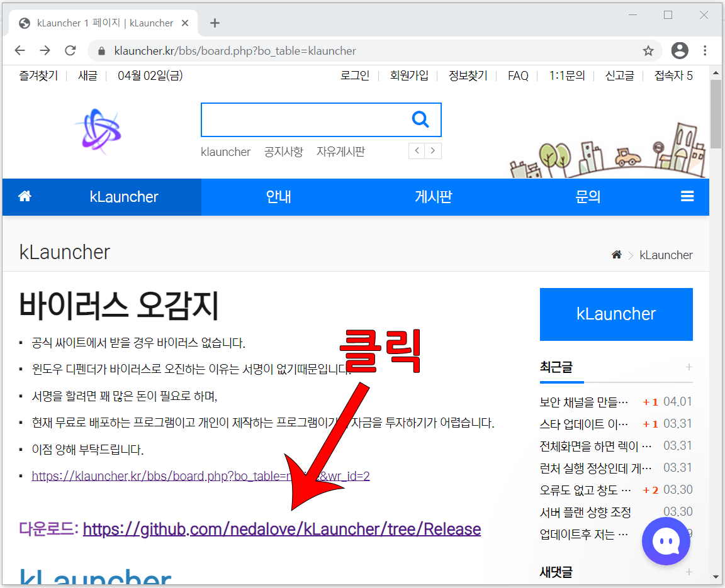Open the wr_id=2 notice board link
Screen dimensions: 725x588
click(x=201, y=476)
